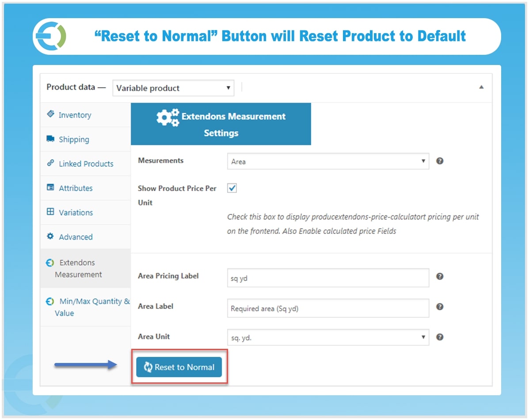Open the Area Unit dropdown
The height and width of the screenshot is (420, 529).
pyautogui.click(x=327, y=337)
